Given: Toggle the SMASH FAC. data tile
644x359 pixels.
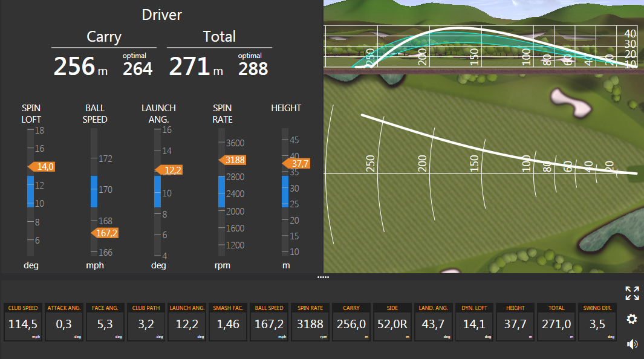Looking at the screenshot, I should click(228, 322).
